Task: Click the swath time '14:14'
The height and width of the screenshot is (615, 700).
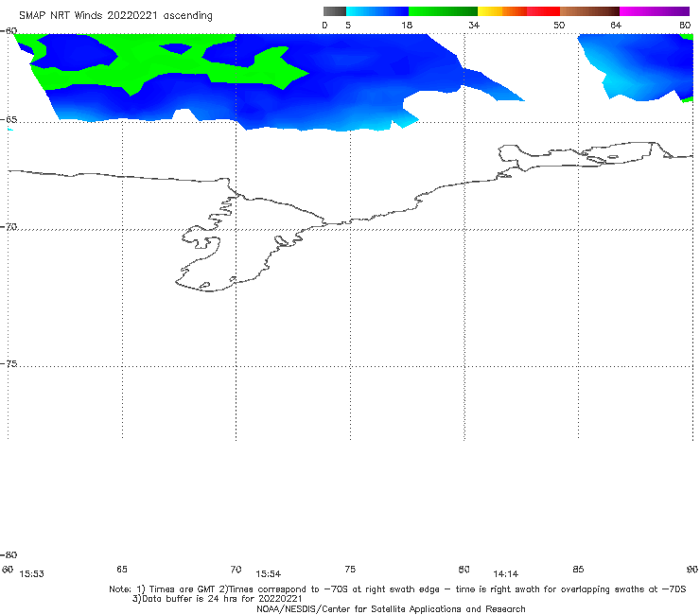Action: (x=506, y=574)
